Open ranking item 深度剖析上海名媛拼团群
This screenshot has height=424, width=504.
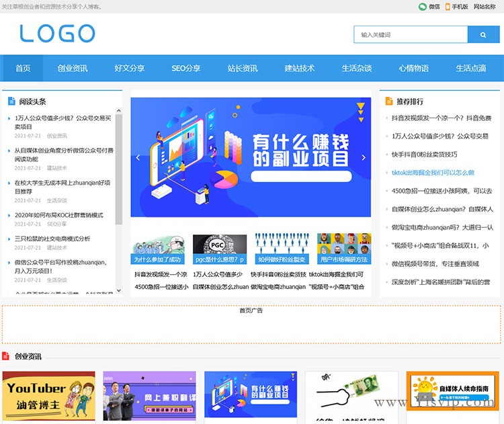click(441, 282)
